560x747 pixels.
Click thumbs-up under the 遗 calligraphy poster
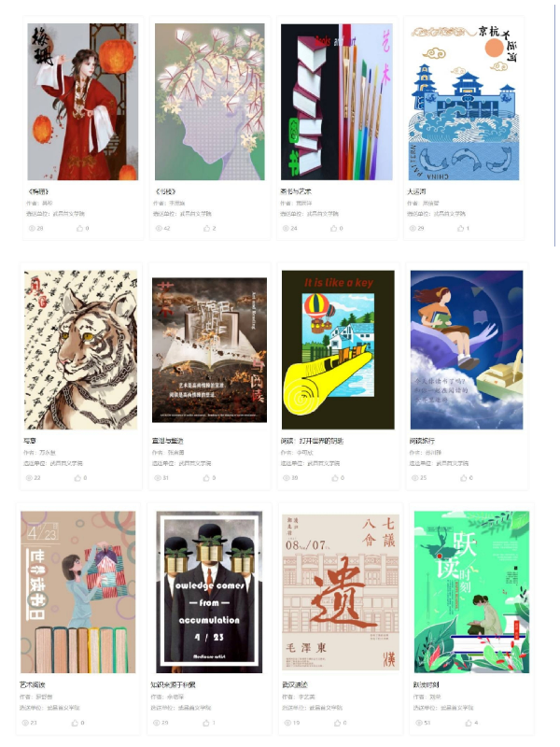point(337,723)
